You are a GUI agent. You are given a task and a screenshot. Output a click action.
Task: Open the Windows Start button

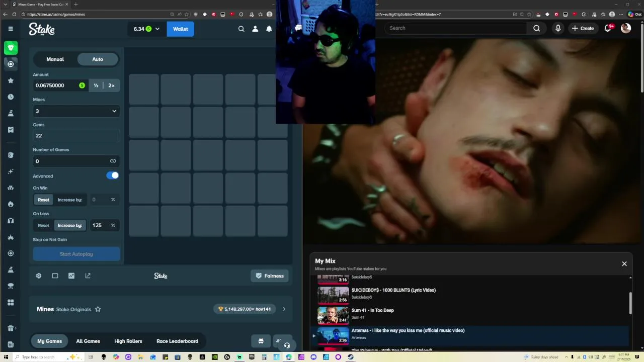tap(6, 357)
